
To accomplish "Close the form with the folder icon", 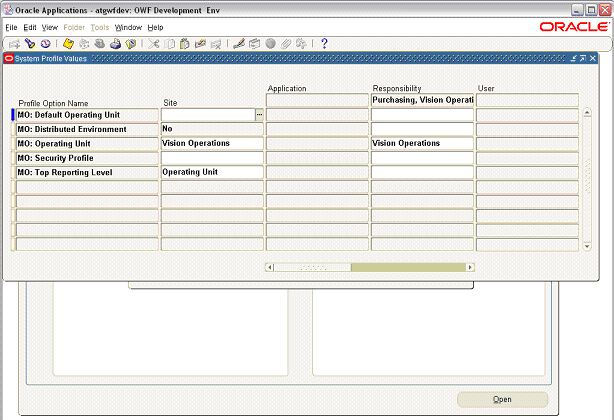I will click(131, 44).
